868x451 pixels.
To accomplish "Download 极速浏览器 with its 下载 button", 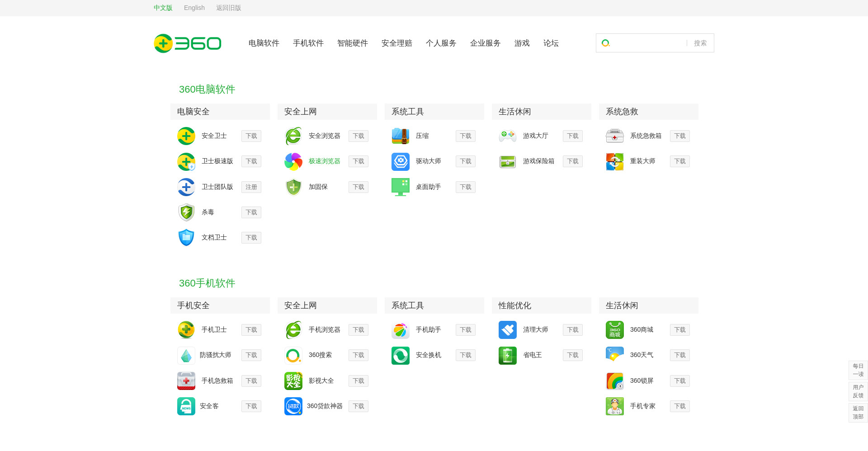I will [359, 161].
